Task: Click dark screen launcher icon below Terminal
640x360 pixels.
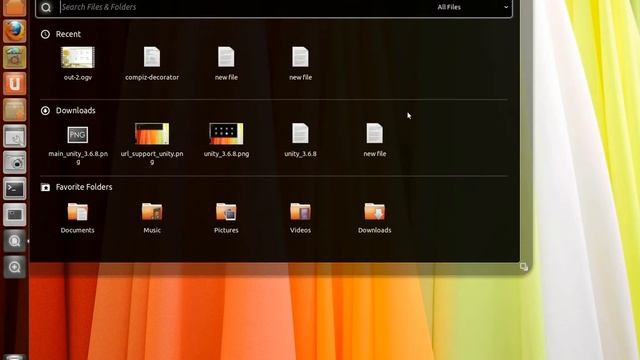Action: (15, 215)
